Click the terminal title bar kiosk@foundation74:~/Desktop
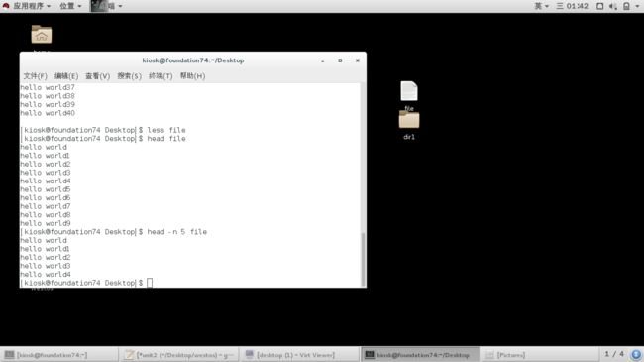Screen dimensions: 644x362 pyautogui.click(x=193, y=60)
